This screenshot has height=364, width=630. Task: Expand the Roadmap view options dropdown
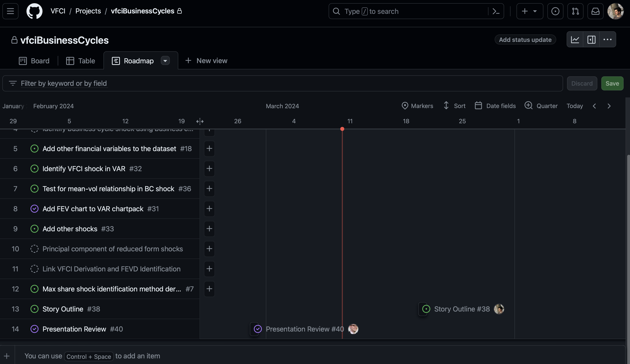pyautogui.click(x=165, y=61)
